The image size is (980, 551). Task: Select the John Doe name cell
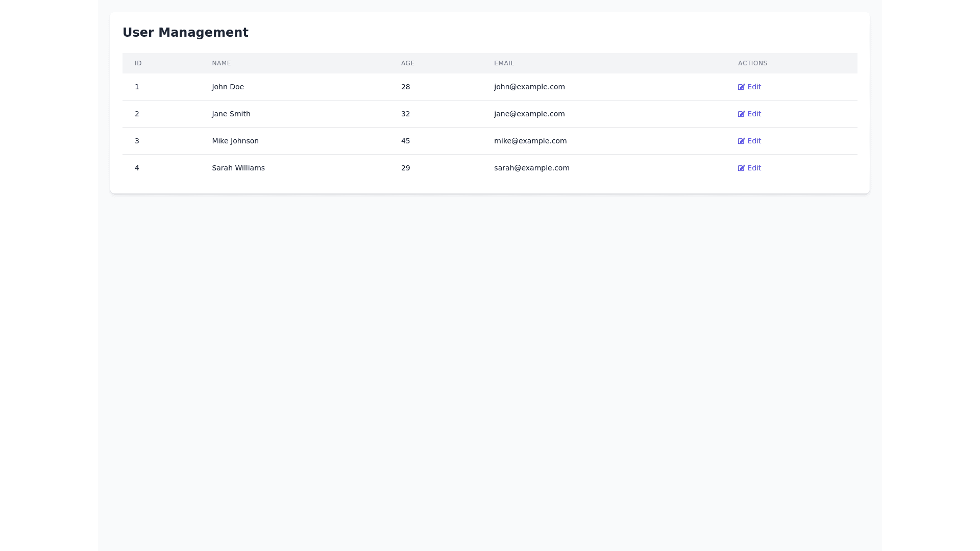coord(228,87)
